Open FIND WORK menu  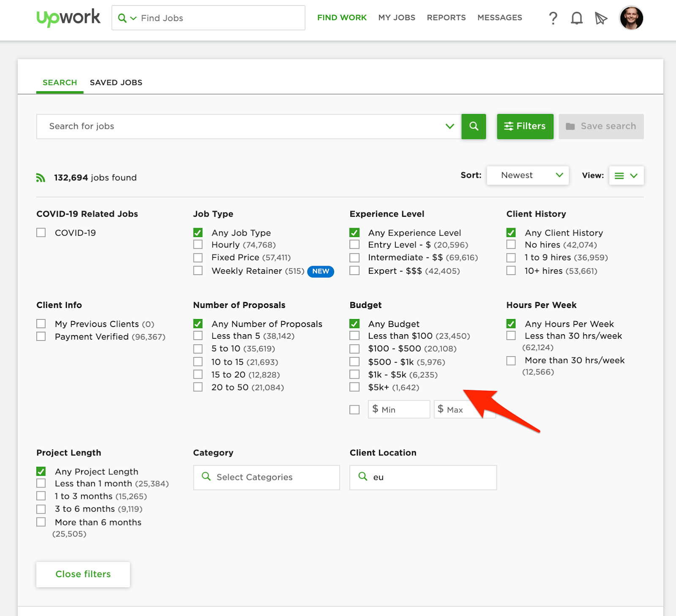[x=342, y=18]
